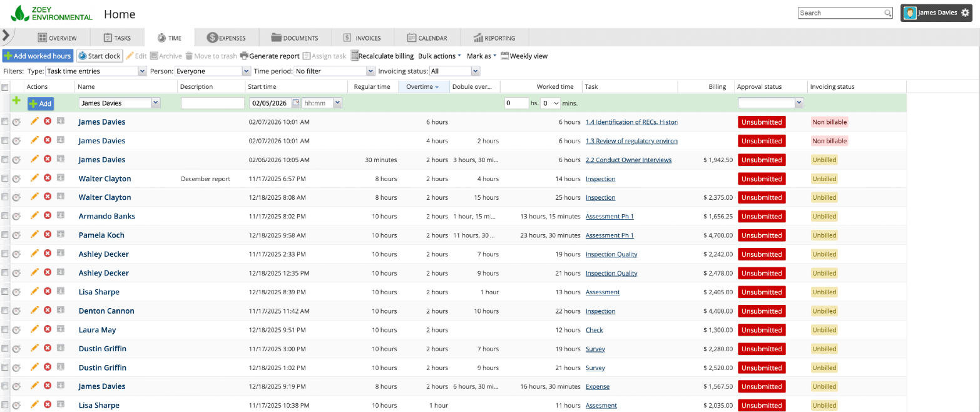Switch to the Expenses tab
980x412 pixels.
pyautogui.click(x=226, y=38)
